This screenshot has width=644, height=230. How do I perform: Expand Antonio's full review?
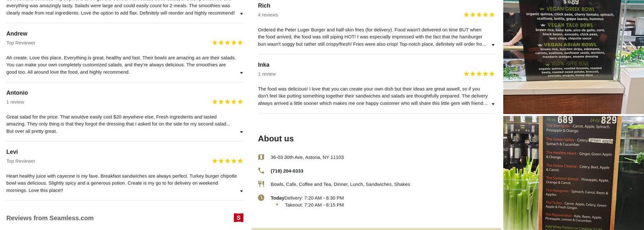(241, 132)
